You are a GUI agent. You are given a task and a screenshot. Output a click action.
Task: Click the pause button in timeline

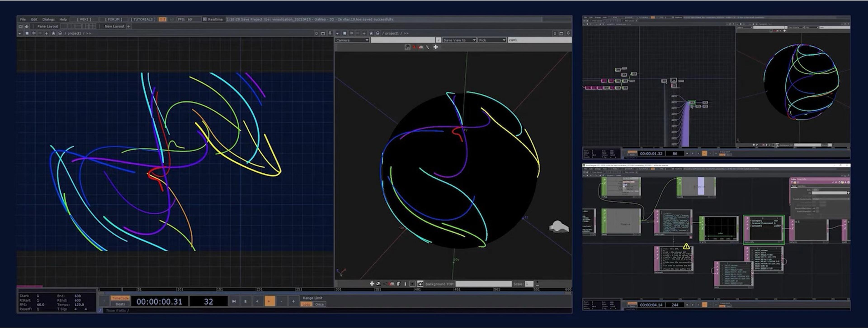(245, 301)
